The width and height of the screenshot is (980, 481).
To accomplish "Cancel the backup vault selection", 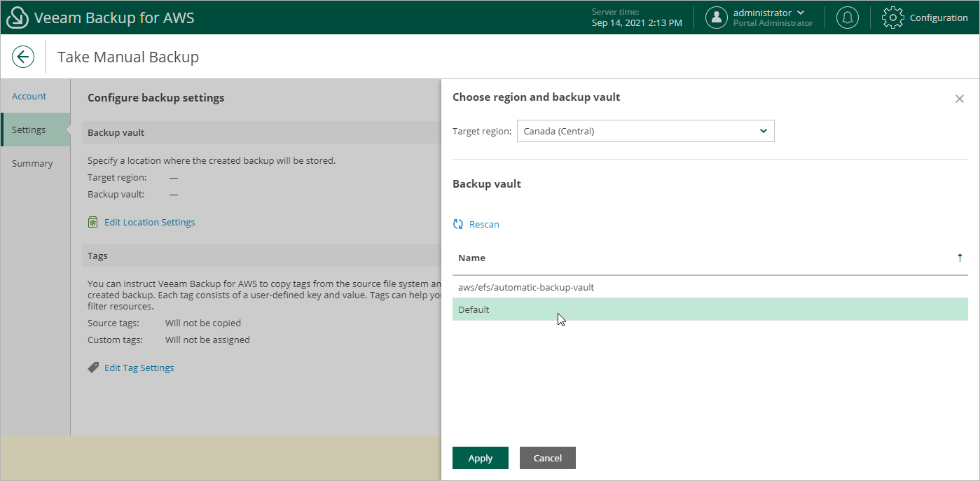I will coord(548,458).
